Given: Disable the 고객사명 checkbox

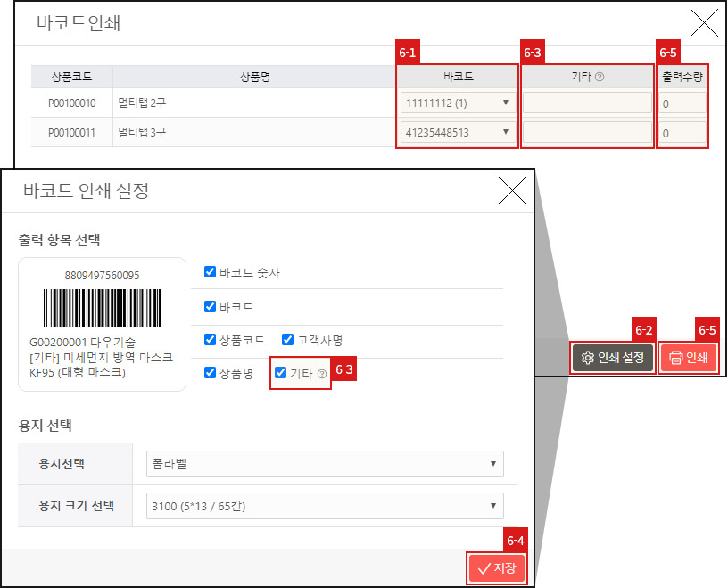Looking at the screenshot, I should [x=286, y=339].
